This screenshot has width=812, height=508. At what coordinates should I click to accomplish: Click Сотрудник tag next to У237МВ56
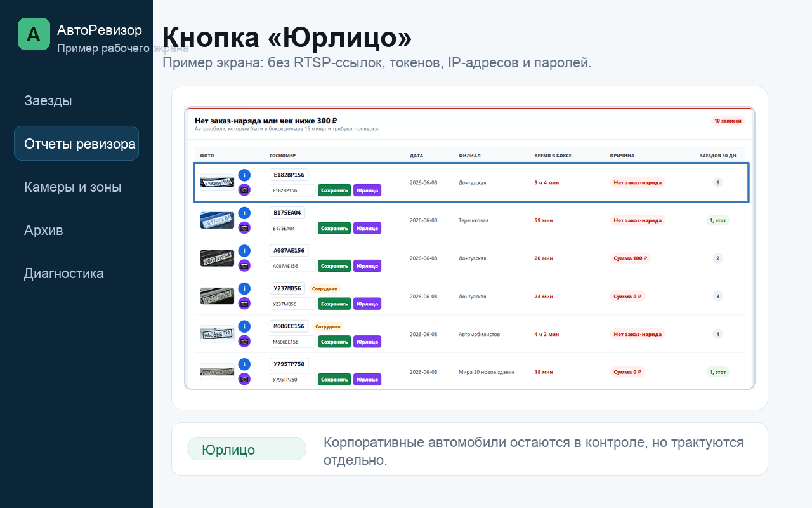[x=325, y=288]
